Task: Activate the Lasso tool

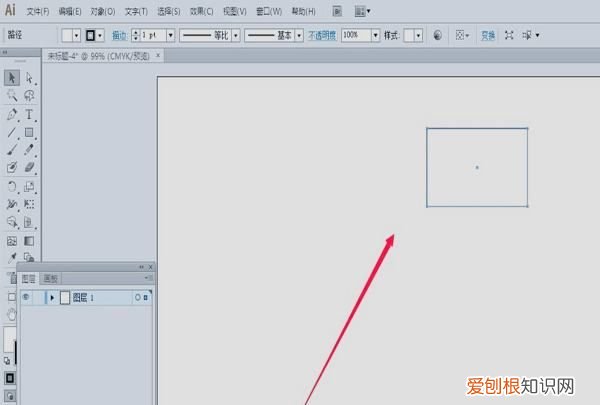Action: 30,96
